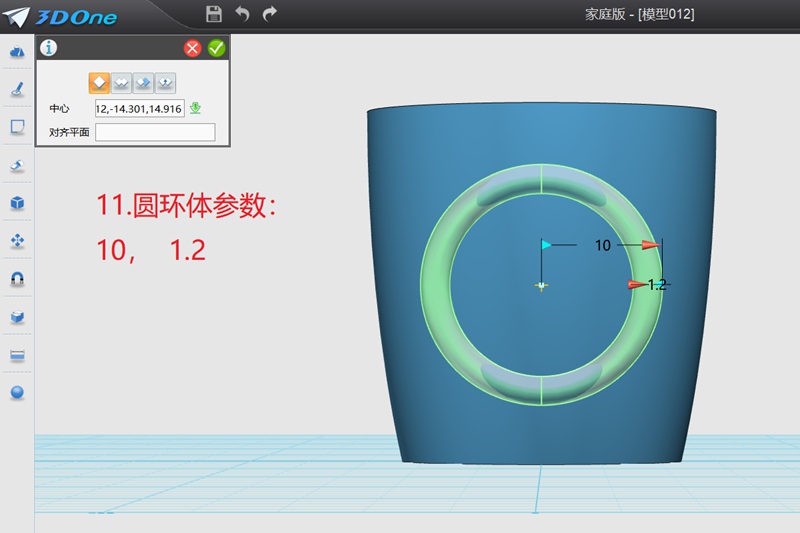This screenshot has height=533, width=800.
Task: Open the feature modeling cube tool
Action: [17, 202]
